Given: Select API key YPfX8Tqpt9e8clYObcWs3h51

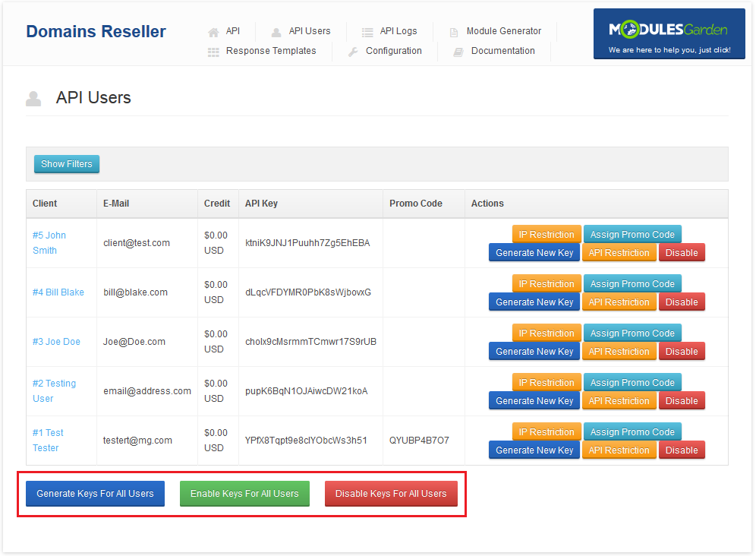Looking at the screenshot, I should (x=306, y=441).
